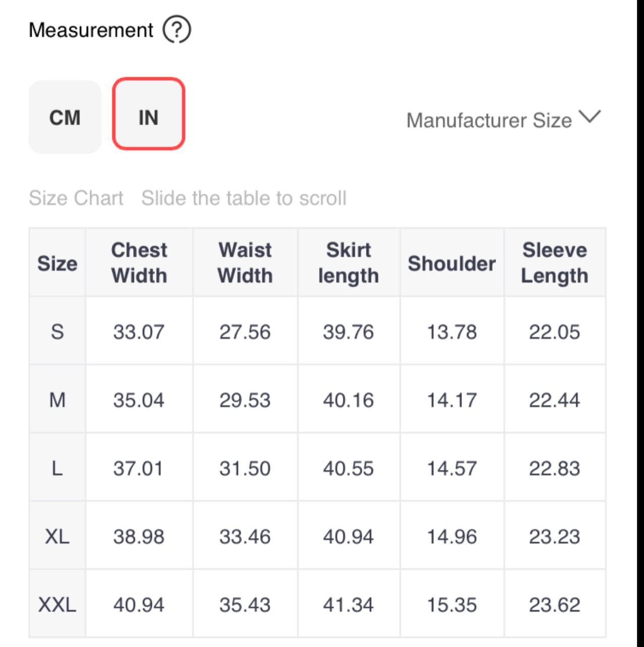The image size is (644, 647).
Task: Select the S size row label
Action: tap(57, 332)
